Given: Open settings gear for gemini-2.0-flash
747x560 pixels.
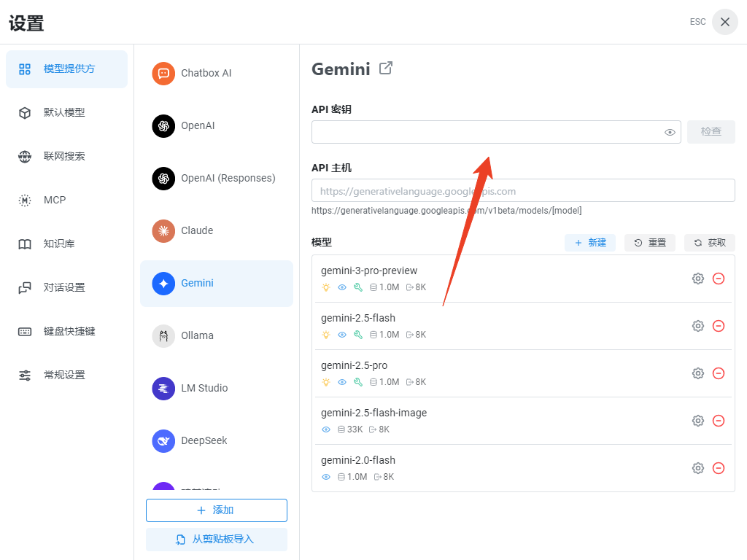Looking at the screenshot, I should coord(698,468).
